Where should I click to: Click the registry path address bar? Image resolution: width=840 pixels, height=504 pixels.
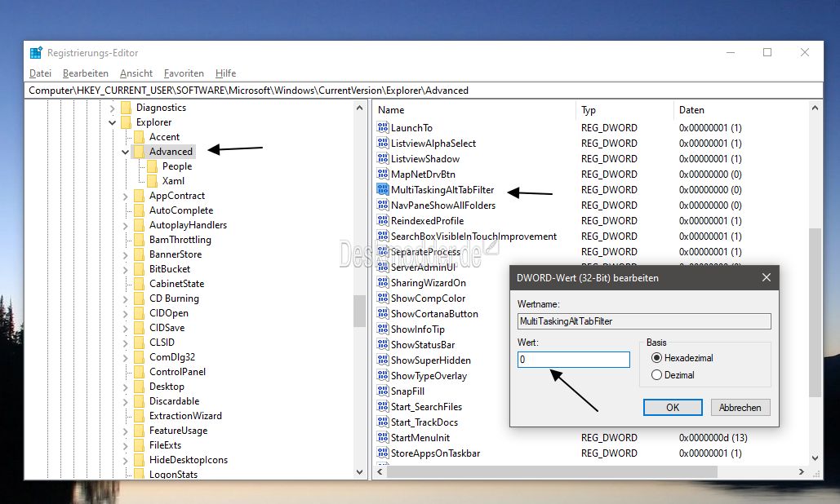(x=423, y=91)
